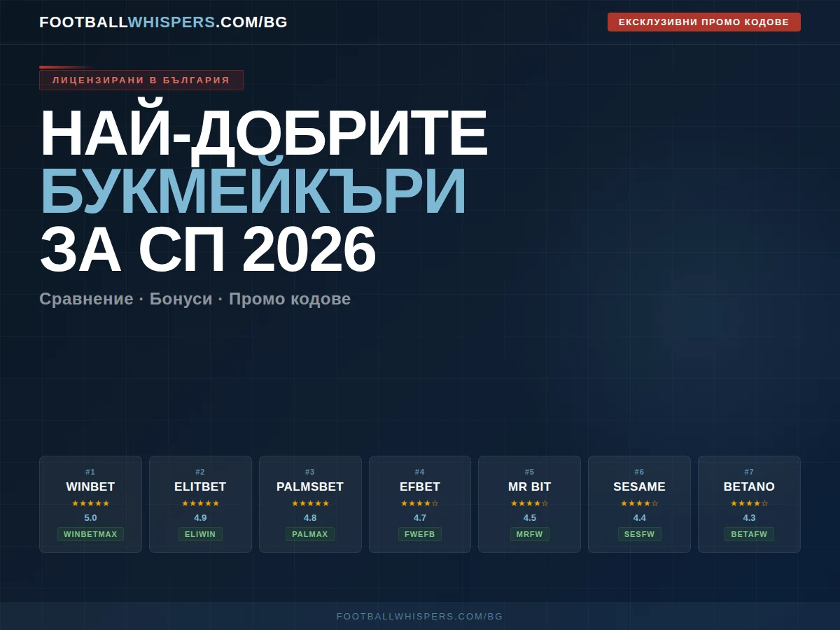
Task: Copy the ELIWIN promo code chip
Action: 200,534
